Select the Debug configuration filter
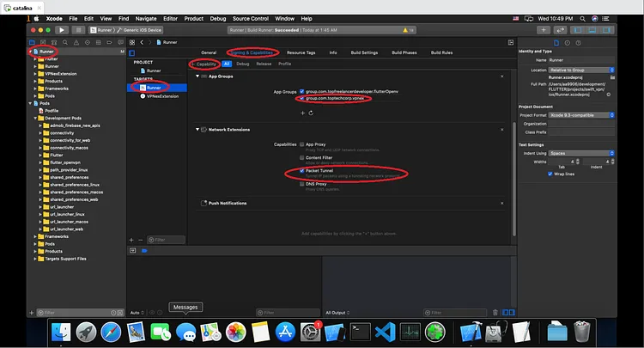The width and height of the screenshot is (644, 348). click(243, 64)
